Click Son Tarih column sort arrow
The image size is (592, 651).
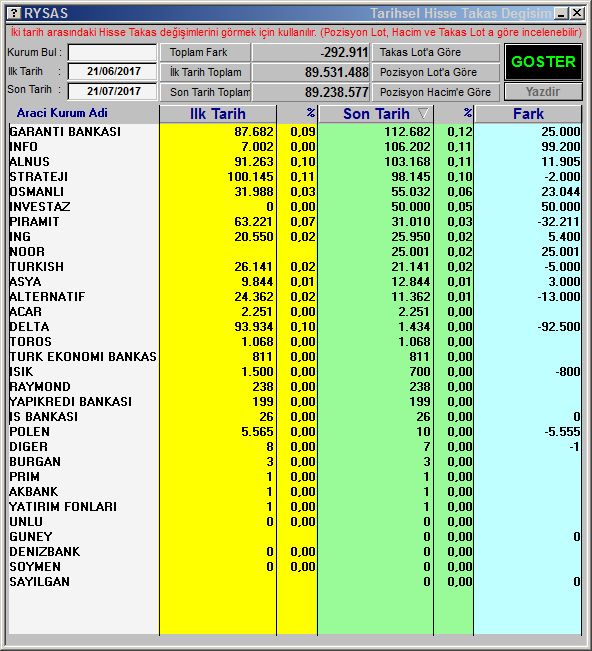pyautogui.click(x=423, y=113)
